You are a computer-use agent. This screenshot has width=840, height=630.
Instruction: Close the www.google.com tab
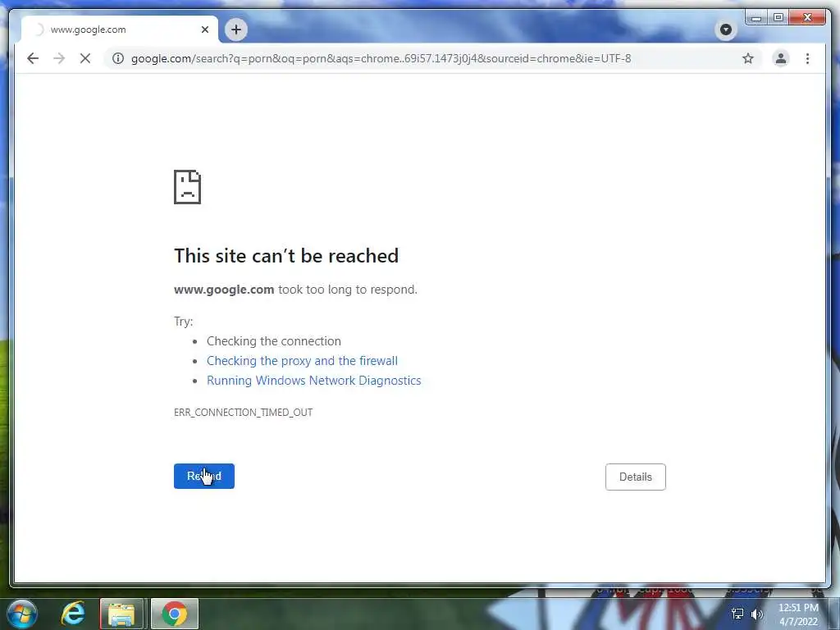[204, 30]
